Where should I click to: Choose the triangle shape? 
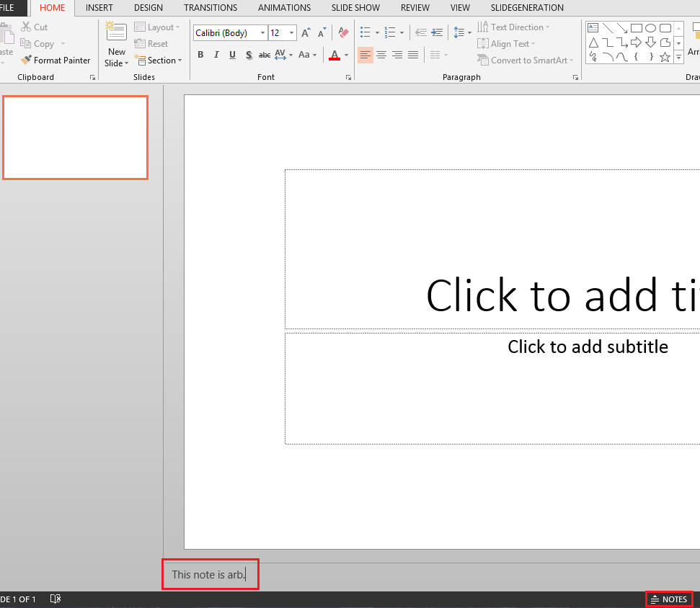593,43
